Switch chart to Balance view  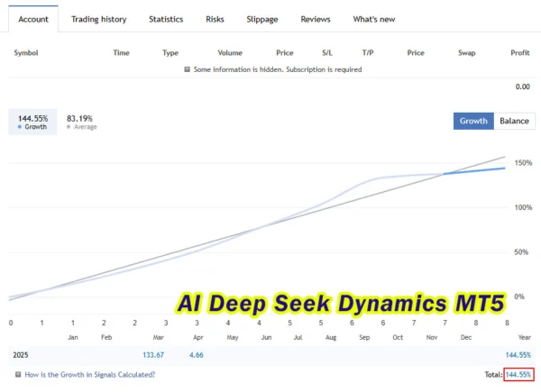click(514, 121)
